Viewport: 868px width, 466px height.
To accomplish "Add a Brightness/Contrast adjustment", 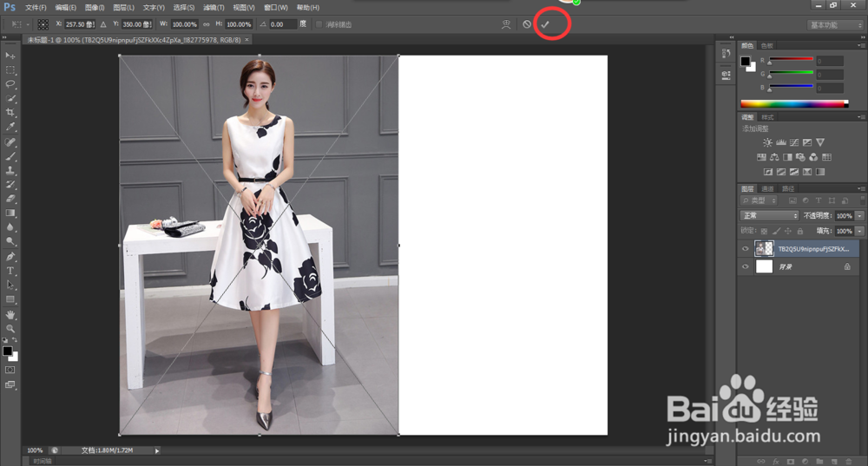I will (767, 142).
